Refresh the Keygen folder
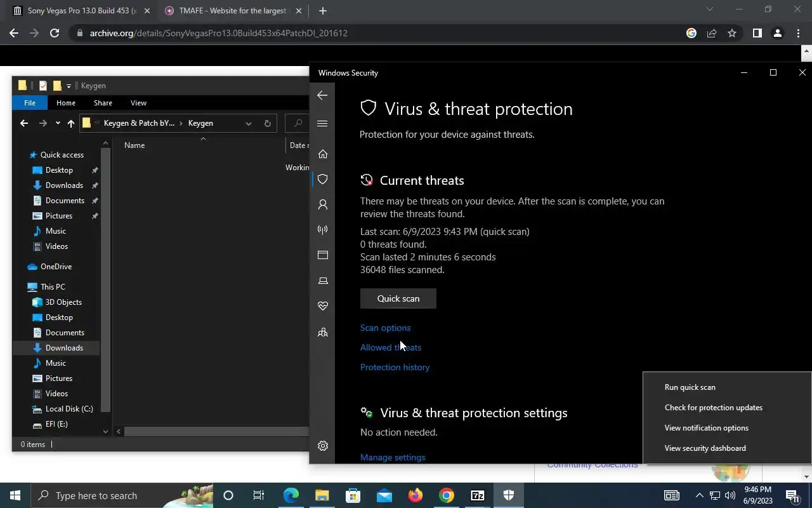812x508 pixels. click(x=267, y=123)
